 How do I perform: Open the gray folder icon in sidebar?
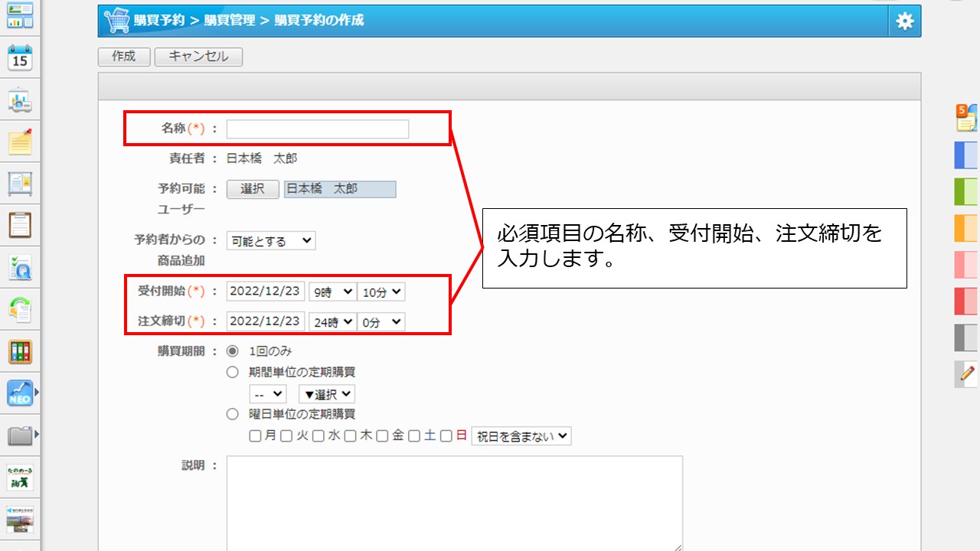tap(20, 435)
